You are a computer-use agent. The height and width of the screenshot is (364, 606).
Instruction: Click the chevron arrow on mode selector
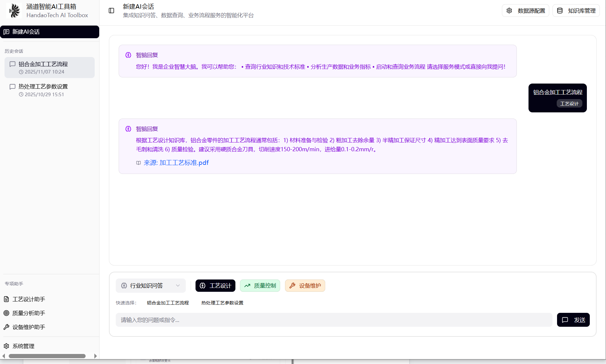(178, 286)
